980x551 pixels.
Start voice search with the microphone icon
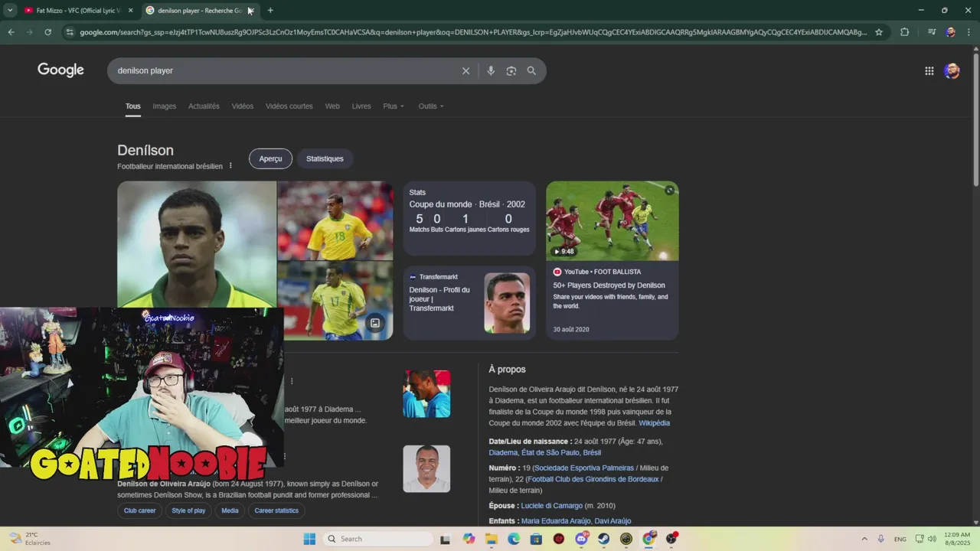click(491, 70)
